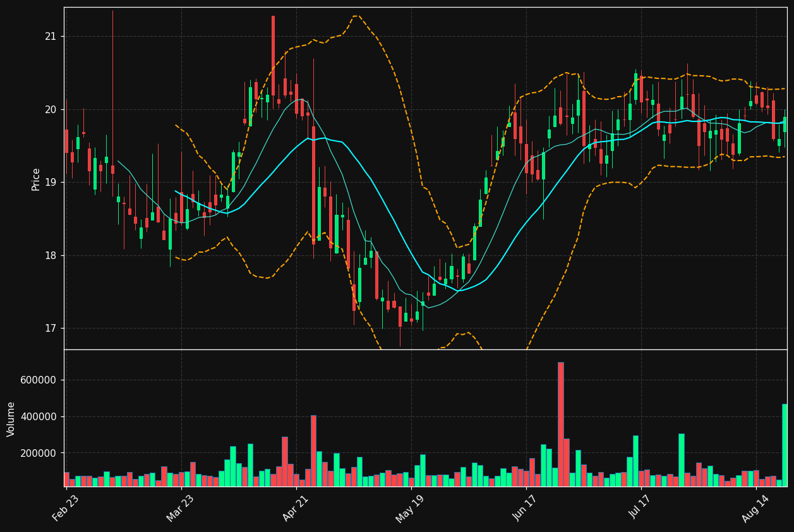The width and height of the screenshot is (794, 532).
Task: Click the 'Apr 21' date label
Action: pyautogui.click(x=296, y=508)
